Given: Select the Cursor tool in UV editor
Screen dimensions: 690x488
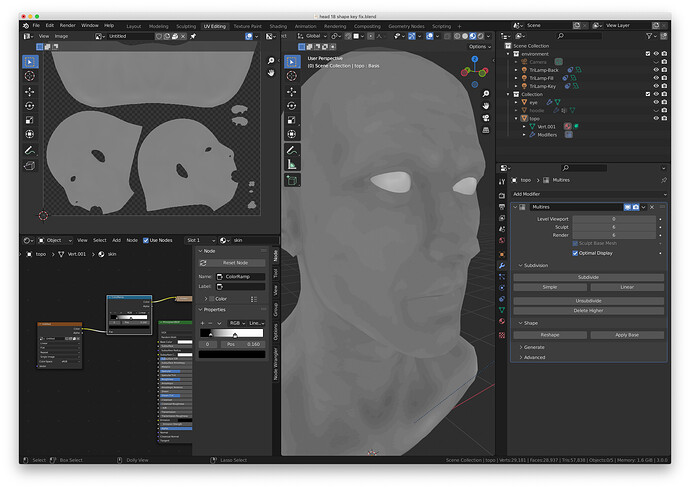Looking at the screenshot, I should tap(29, 76).
